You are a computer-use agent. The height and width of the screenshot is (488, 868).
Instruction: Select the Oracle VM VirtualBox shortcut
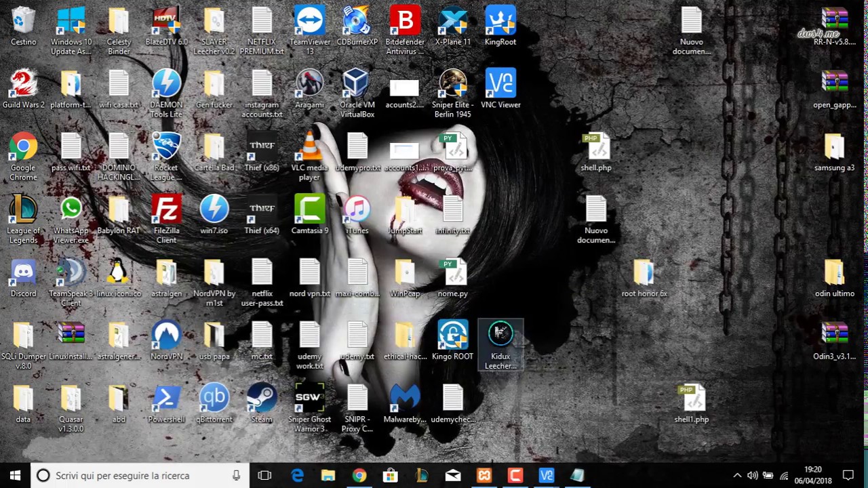tap(357, 94)
